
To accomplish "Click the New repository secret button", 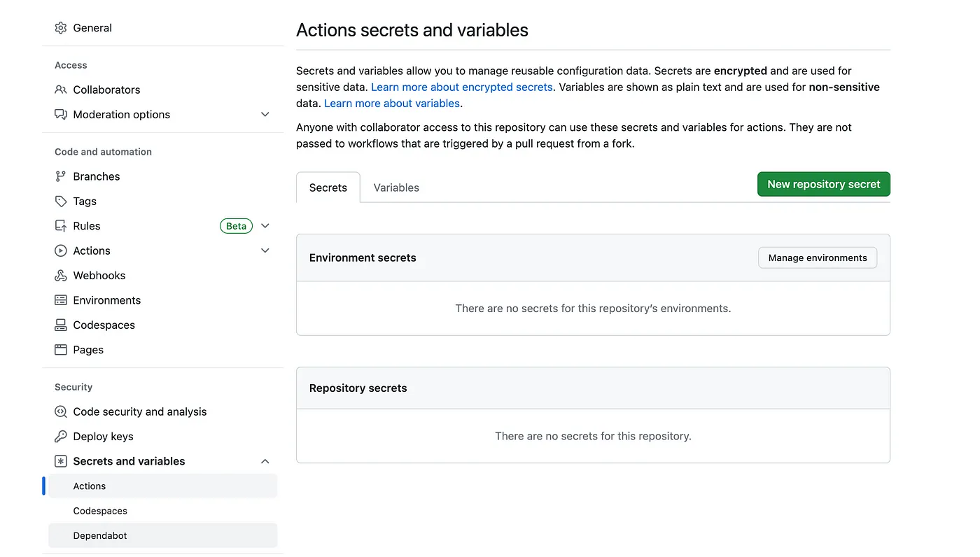I will 823,183.
